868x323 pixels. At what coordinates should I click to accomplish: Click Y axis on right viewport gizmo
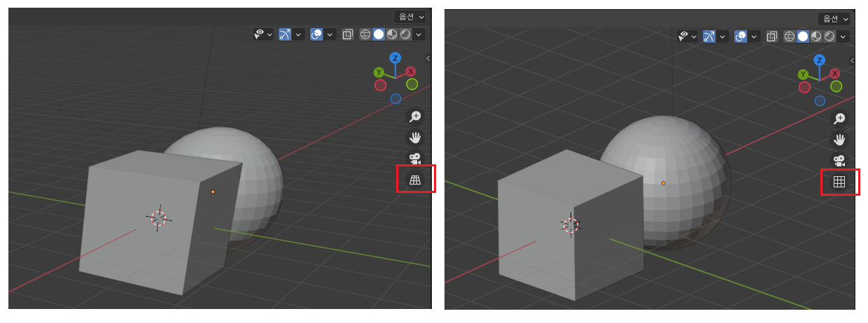[803, 74]
